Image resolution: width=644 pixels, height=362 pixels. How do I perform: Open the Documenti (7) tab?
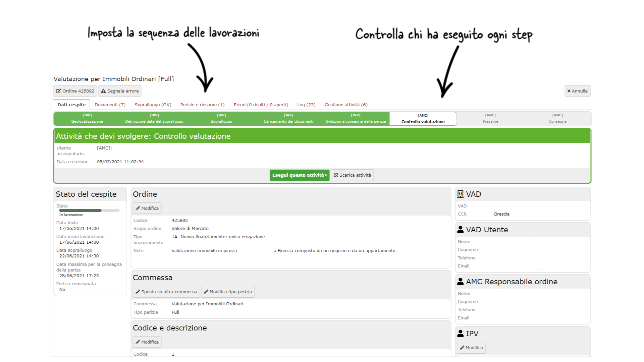[110, 105]
